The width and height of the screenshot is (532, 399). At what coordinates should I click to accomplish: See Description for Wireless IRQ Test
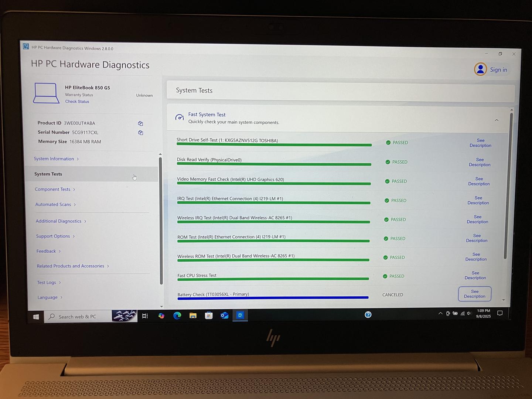pos(477,219)
